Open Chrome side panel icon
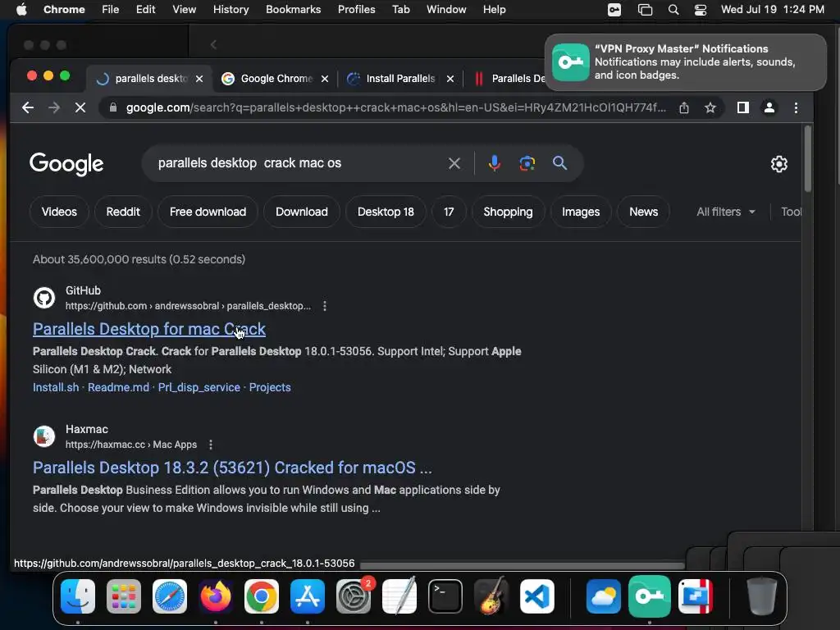 point(743,107)
